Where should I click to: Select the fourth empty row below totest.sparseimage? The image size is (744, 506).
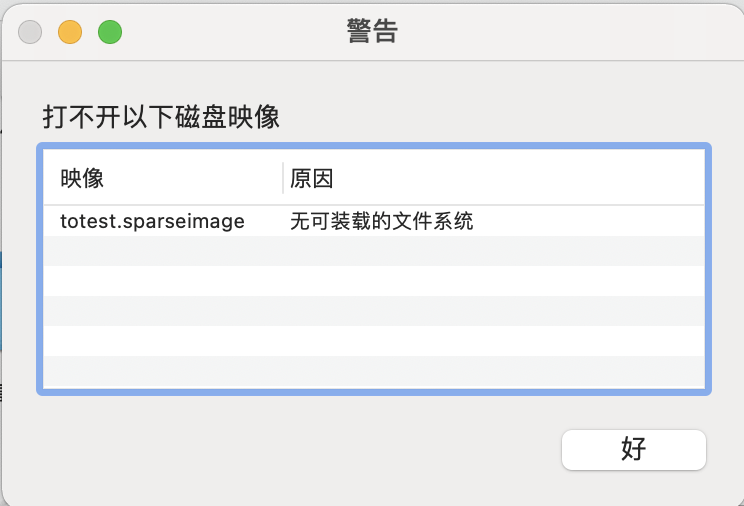pos(374,341)
